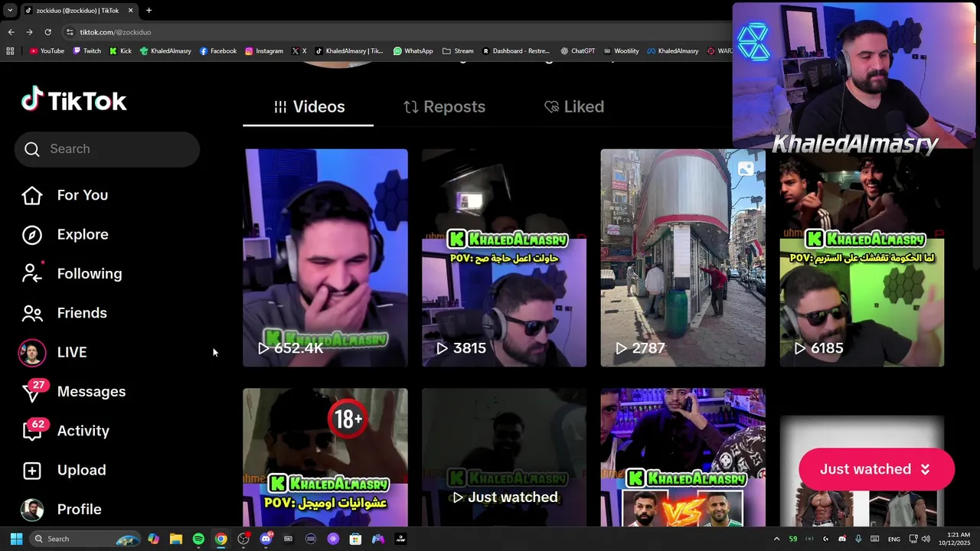980x551 pixels.
Task: Open the X bookmark
Action: click(299, 51)
